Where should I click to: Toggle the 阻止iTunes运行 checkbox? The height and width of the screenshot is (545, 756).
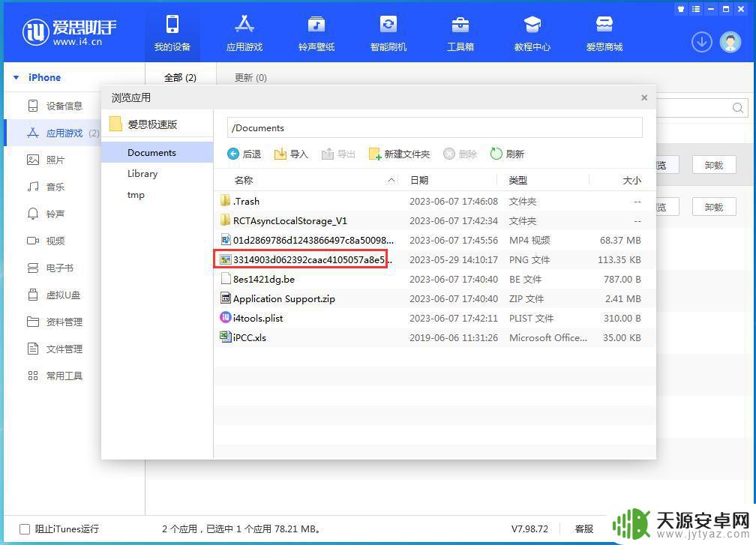point(25,529)
